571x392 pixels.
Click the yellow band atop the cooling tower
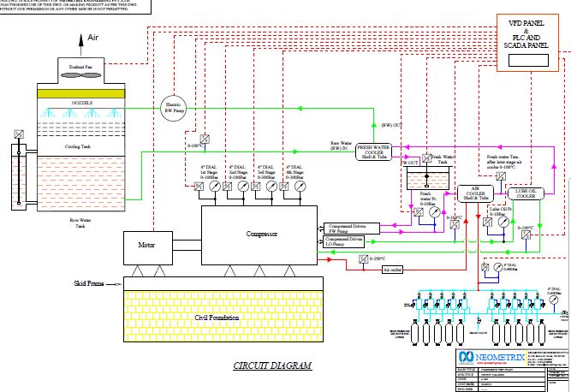click(x=80, y=93)
